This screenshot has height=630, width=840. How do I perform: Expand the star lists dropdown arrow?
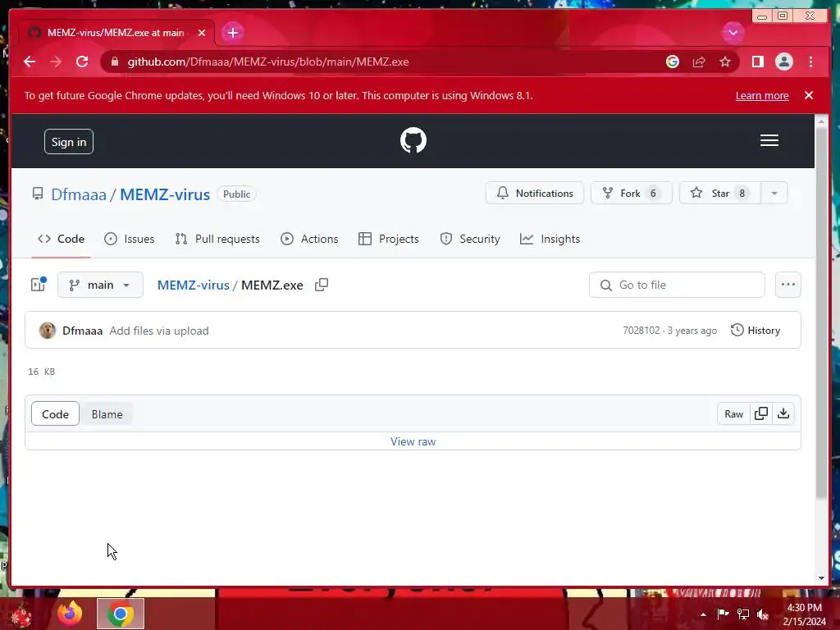coord(774,194)
